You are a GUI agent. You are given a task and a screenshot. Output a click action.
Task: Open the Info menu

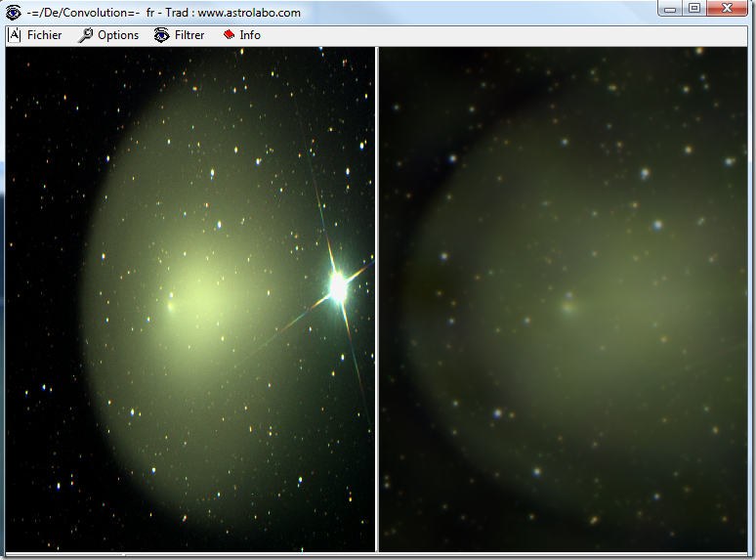pyautogui.click(x=250, y=35)
